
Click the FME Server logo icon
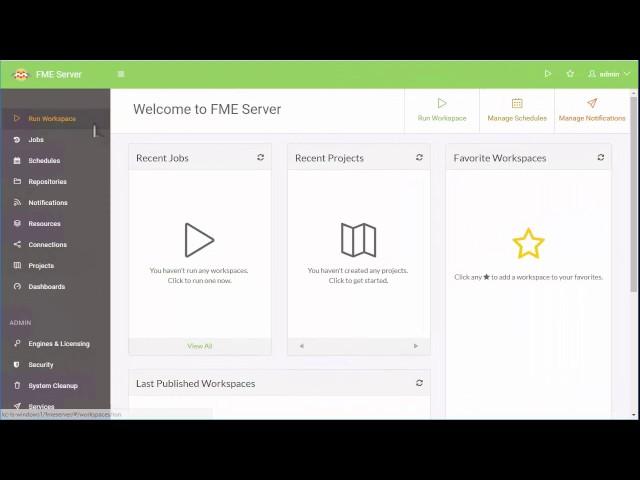tap(20, 75)
